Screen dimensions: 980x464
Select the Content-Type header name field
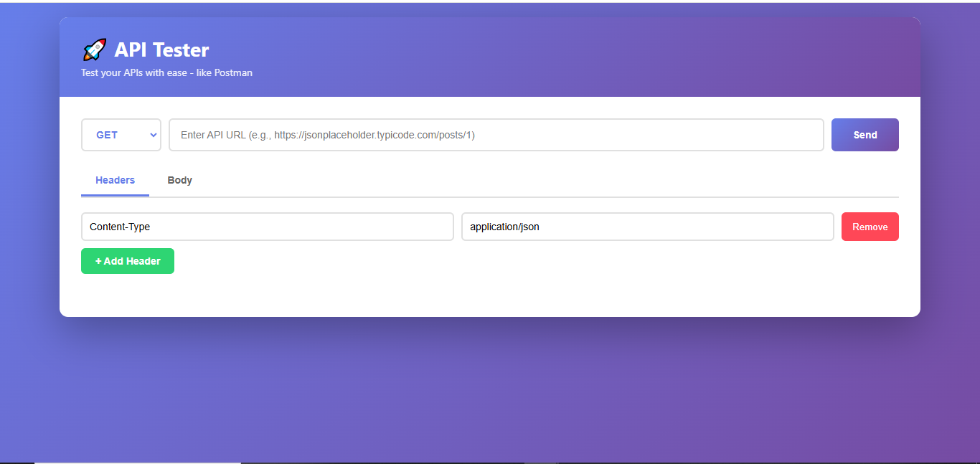[x=267, y=227]
